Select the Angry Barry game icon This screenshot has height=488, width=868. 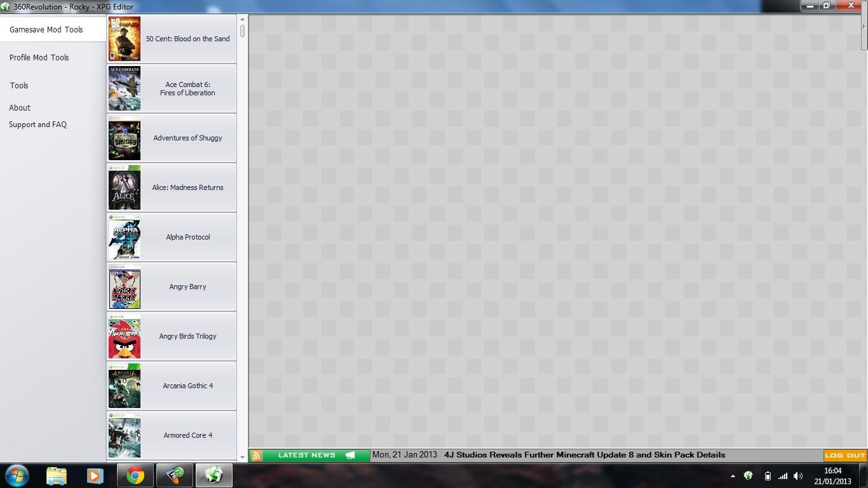(x=124, y=287)
